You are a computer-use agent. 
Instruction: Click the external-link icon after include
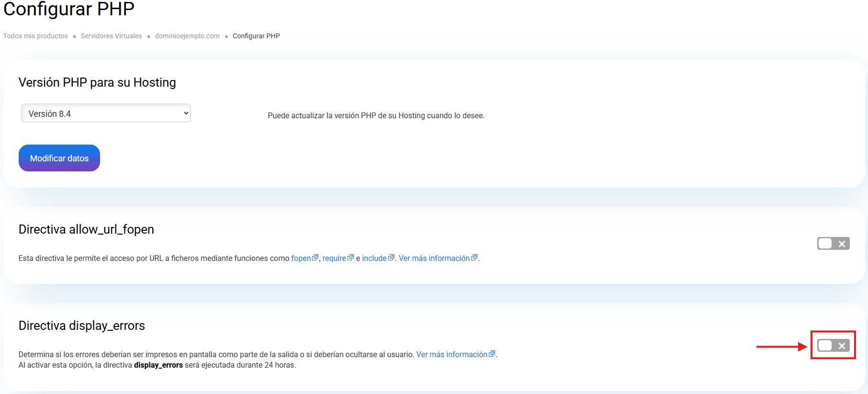pyautogui.click(x=391, y=258)
